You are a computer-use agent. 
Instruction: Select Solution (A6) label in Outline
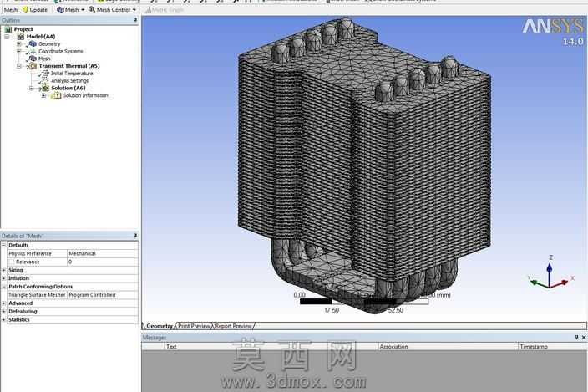68,88
